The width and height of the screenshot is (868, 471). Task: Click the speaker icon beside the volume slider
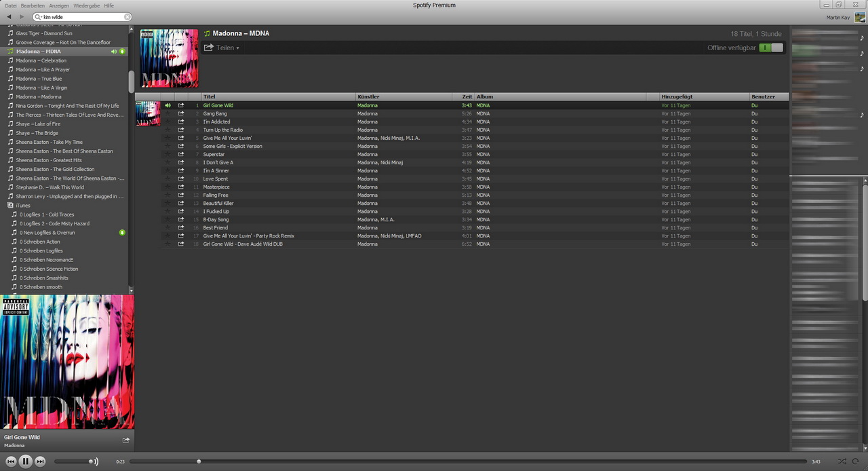coord(95,461)
